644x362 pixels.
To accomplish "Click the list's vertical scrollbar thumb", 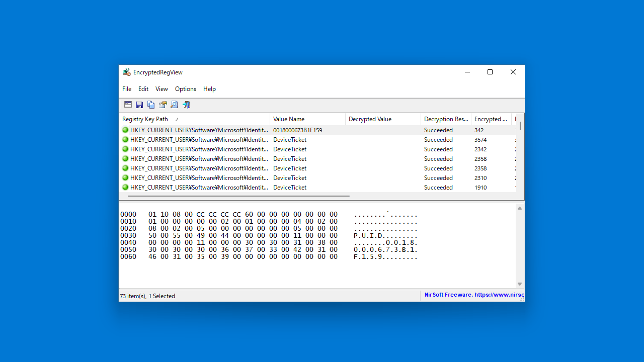I will pyautogui.click(x=520, y=126).
